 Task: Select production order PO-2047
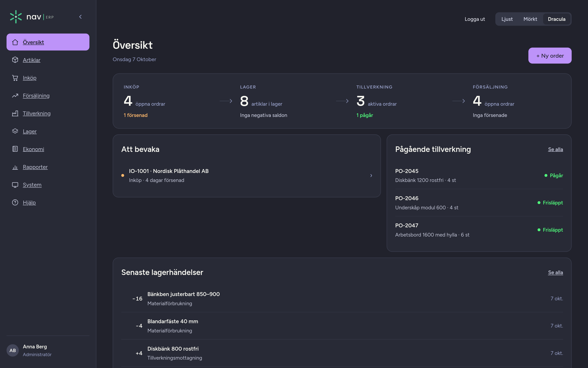(x=479, y=230)
